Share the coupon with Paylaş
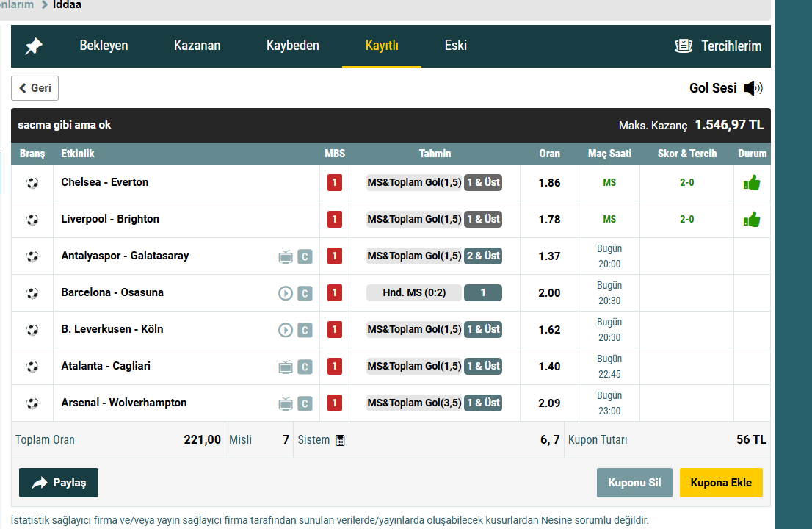 pyautogui.click(x=59, y=483)
